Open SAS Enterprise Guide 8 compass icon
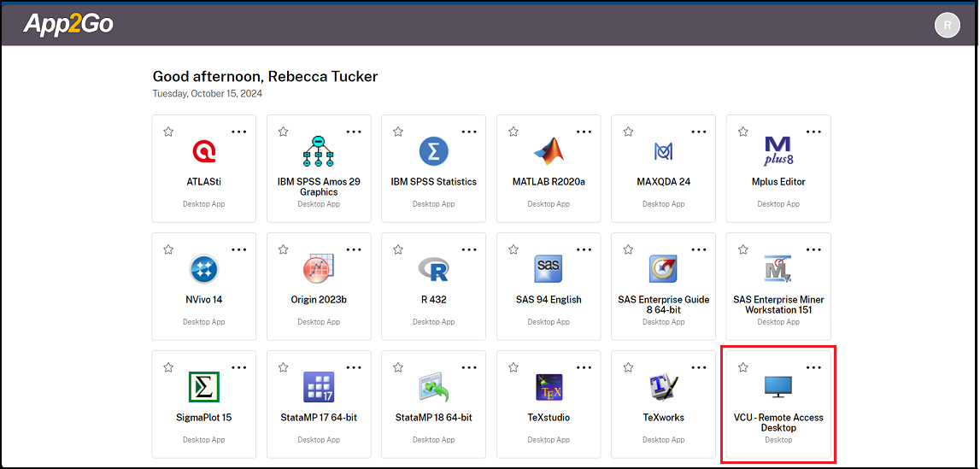The image size is (980, 469). (x=663, y=269)
